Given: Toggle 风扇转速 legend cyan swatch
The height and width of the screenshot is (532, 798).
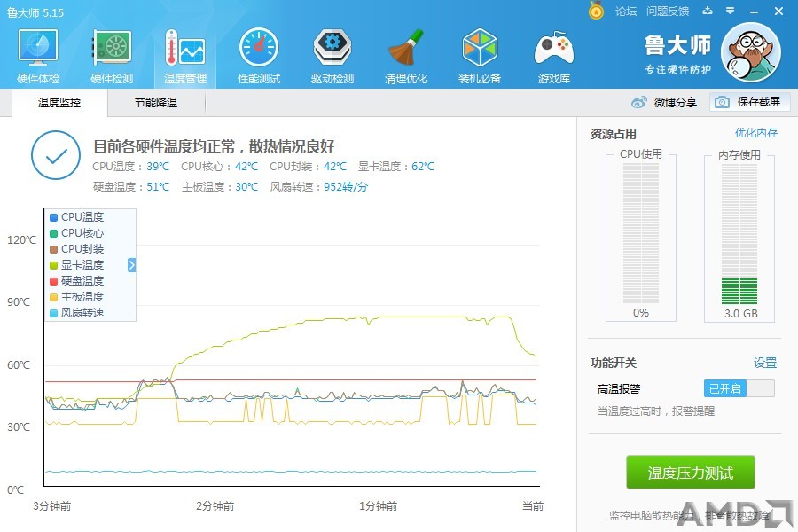Looking at the screenshot, I should pos(53,313).
